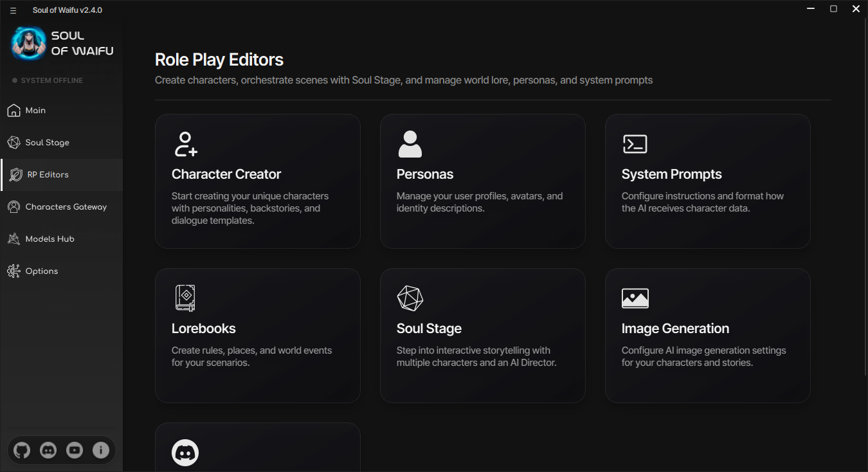The height and width of the screenshot is (472, 868).
Task: Maximize the application window
Action: pyautogui.click(x=833, y=9)
